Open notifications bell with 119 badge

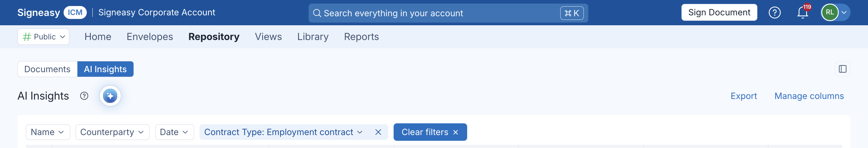click(803, 12)
